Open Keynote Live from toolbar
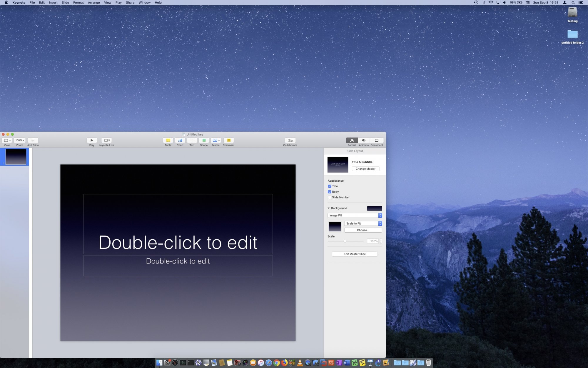 tap(106, 140)
